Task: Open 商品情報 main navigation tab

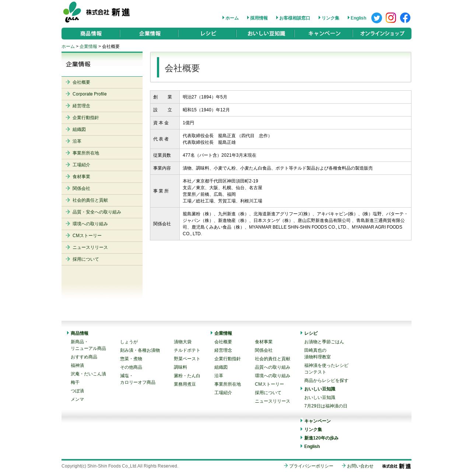Action: (91, 34)
